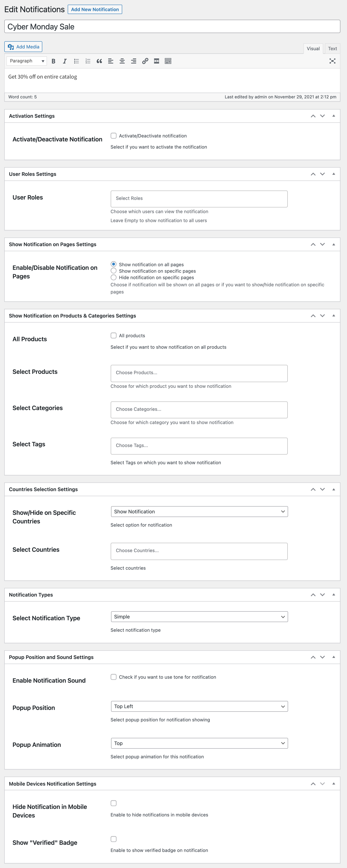347x868 pixels.
Task: Insert a link in the editor
Action: 145,61
